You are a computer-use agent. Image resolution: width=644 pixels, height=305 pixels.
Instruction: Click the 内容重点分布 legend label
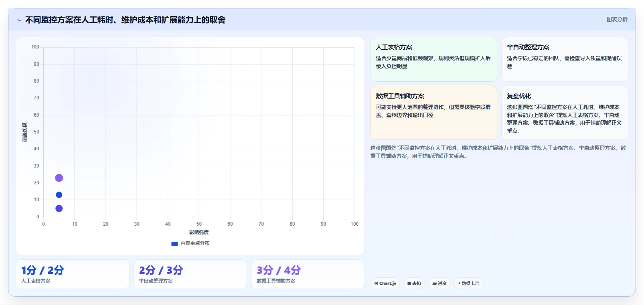tap(195, 243)
